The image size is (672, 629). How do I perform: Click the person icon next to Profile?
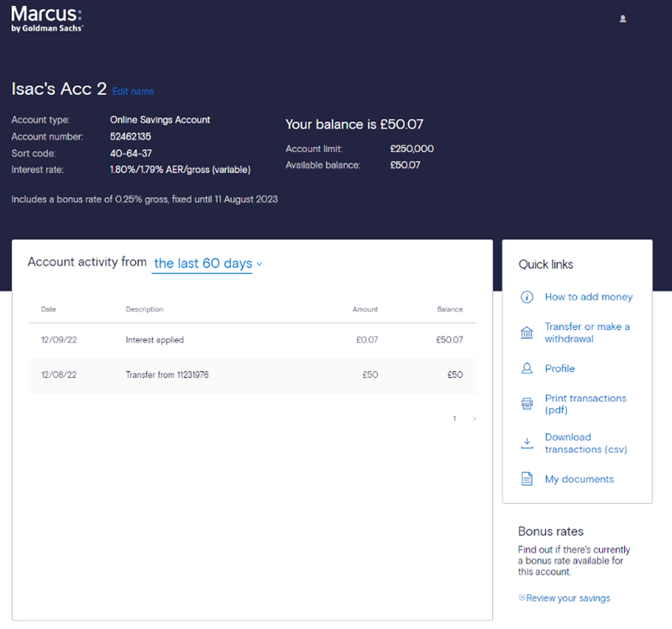coord(526,369)
